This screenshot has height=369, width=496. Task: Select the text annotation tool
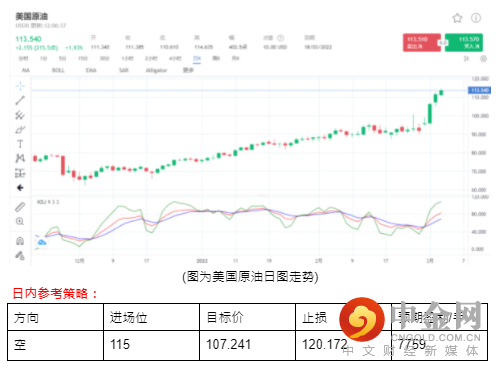(20, 144)
